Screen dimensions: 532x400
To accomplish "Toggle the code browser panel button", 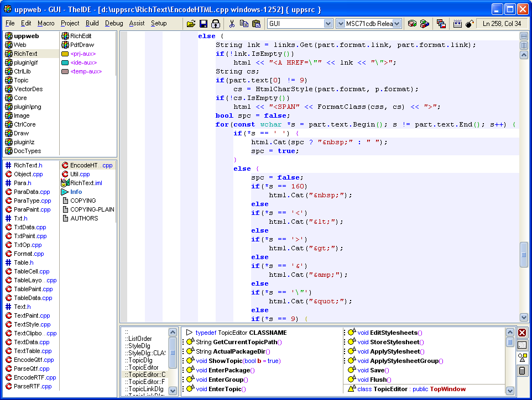I will tap(522, 358).
